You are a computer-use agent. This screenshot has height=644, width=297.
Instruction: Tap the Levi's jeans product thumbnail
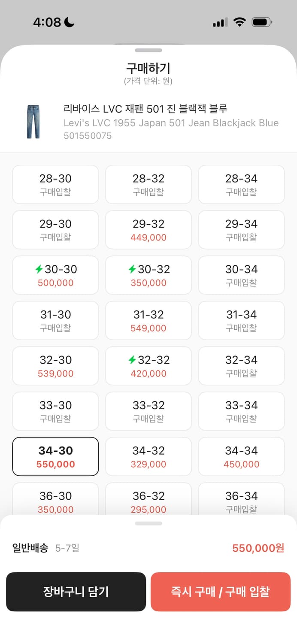click(33, 122)
